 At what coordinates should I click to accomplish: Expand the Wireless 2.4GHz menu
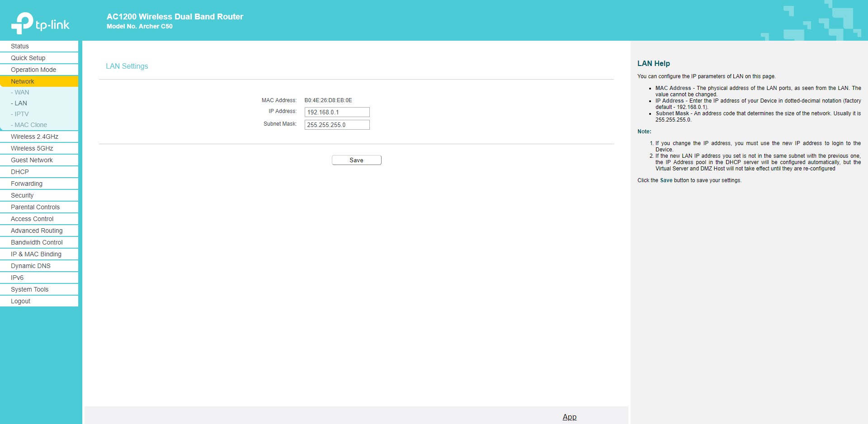34,137
